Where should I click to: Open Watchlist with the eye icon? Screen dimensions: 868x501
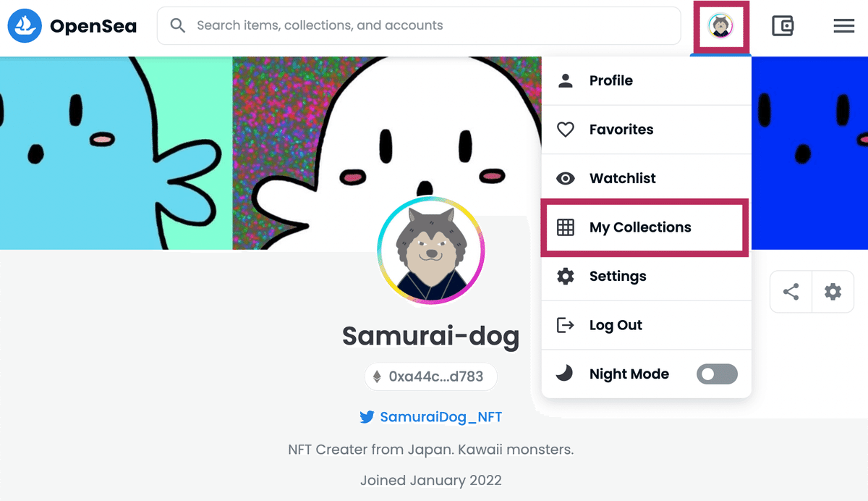coord(647,178)
